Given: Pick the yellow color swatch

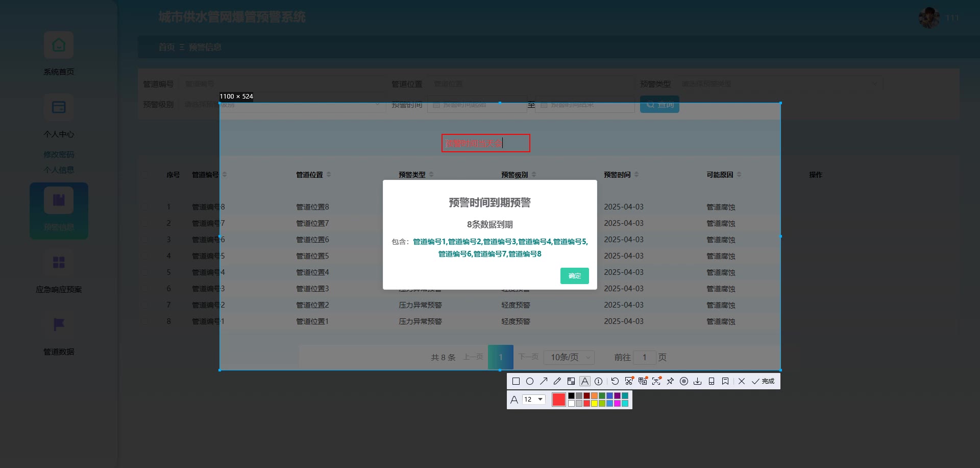Looking at the screenshot, I should 595,403.
